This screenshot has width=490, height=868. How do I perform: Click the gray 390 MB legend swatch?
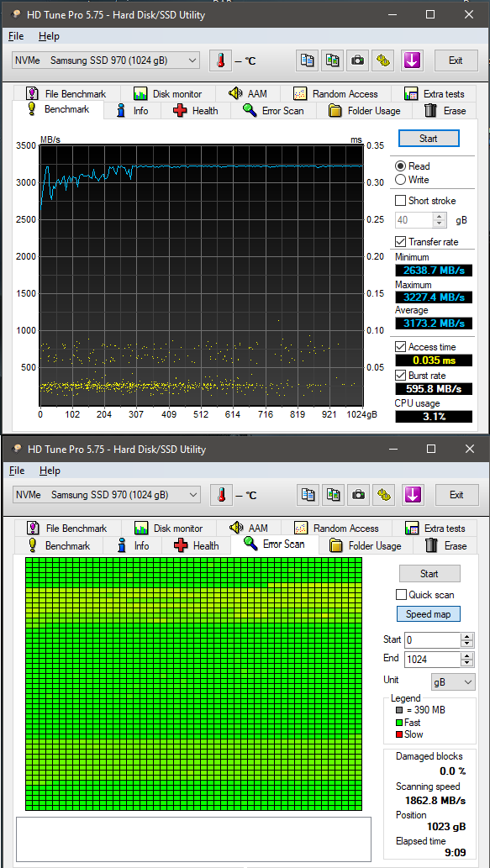click(x=398, y=710)
